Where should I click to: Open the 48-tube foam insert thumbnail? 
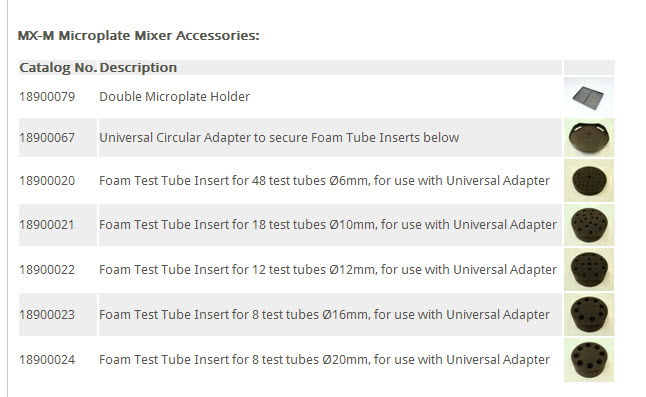tap(589, 181)
